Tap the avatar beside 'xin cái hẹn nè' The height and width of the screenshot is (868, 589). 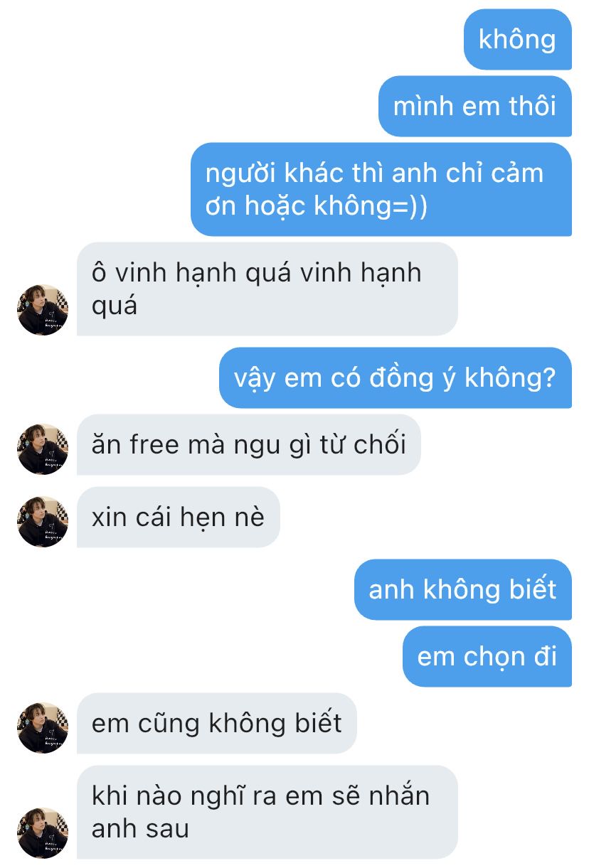point(43,522)
